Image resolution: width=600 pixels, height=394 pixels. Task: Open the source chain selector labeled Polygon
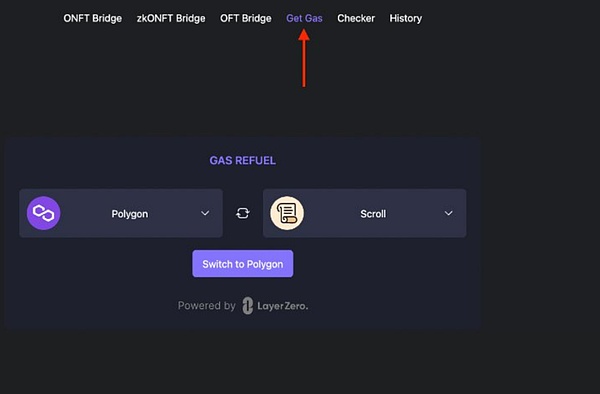[x=121, y=213]
